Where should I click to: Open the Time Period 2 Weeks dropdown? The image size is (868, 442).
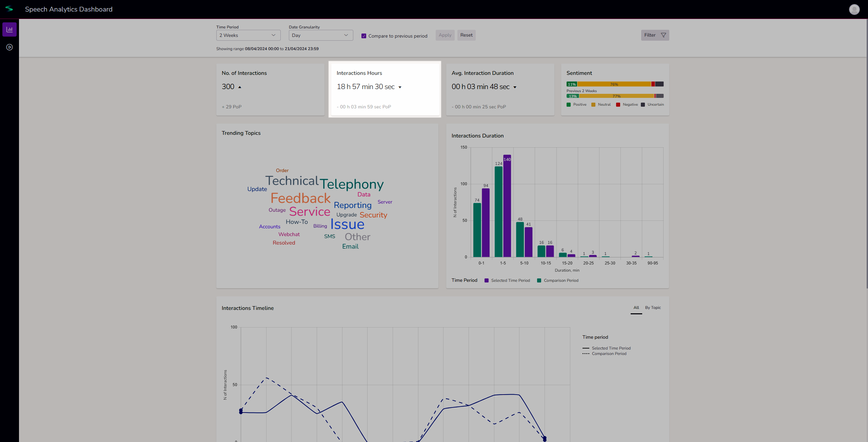(x=248, y=35)
